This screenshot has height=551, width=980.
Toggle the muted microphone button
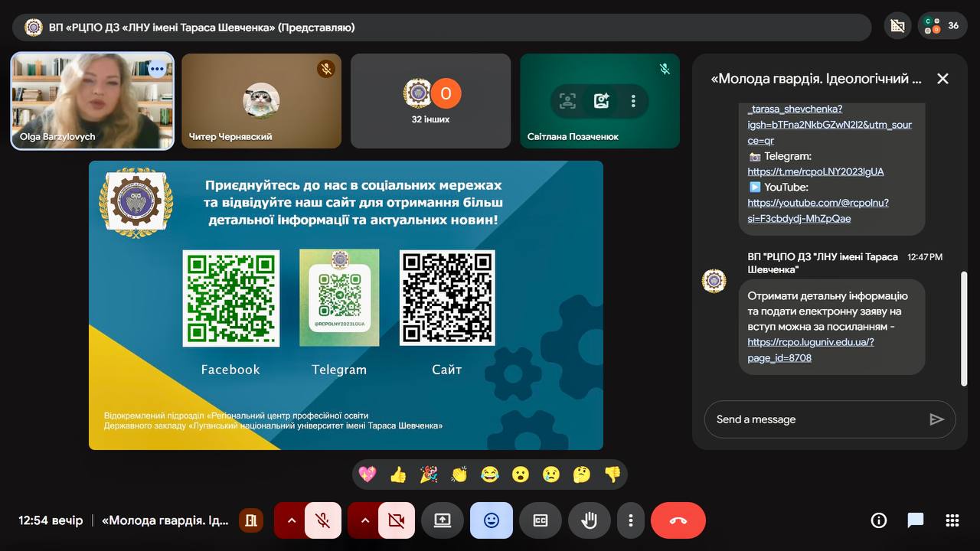pos(323,520)
